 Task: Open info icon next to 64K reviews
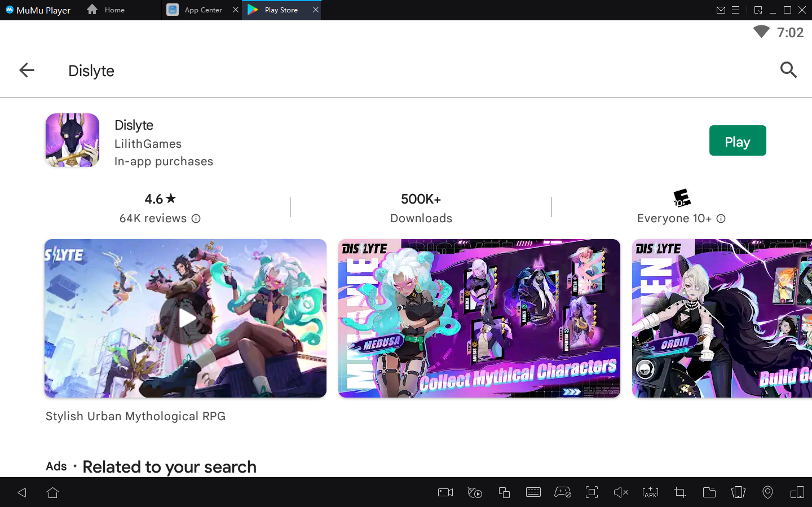coord(196,219)
